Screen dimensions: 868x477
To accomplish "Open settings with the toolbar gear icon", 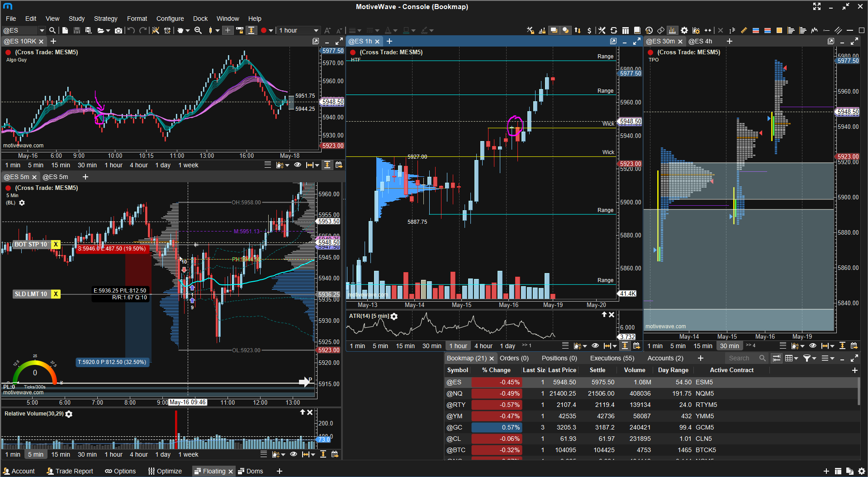I will click(684, 30).
